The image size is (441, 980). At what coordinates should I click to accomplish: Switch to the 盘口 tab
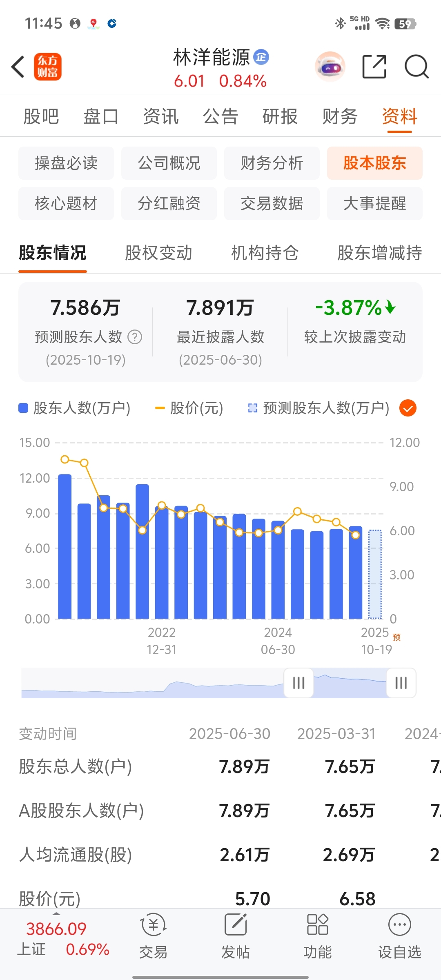click(101, 116)
